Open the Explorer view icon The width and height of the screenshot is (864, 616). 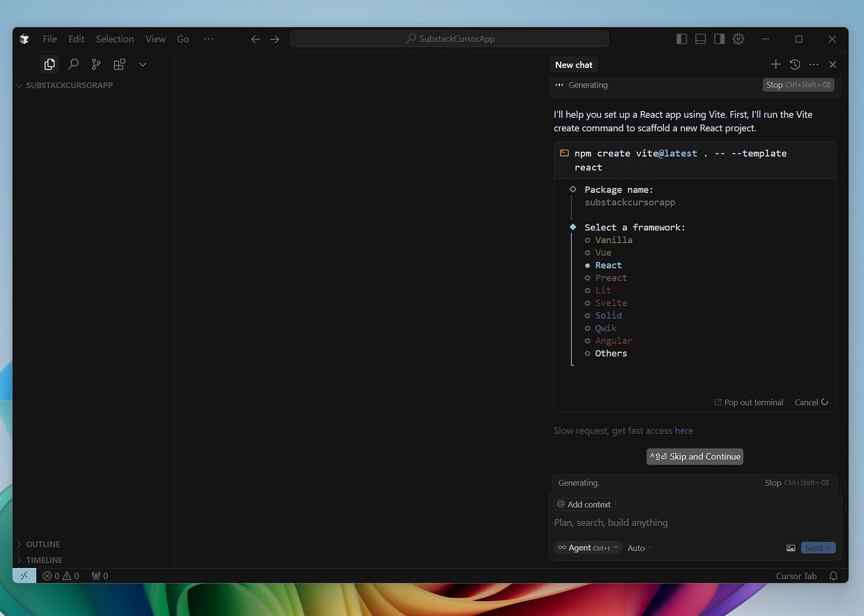coord(49,64)
